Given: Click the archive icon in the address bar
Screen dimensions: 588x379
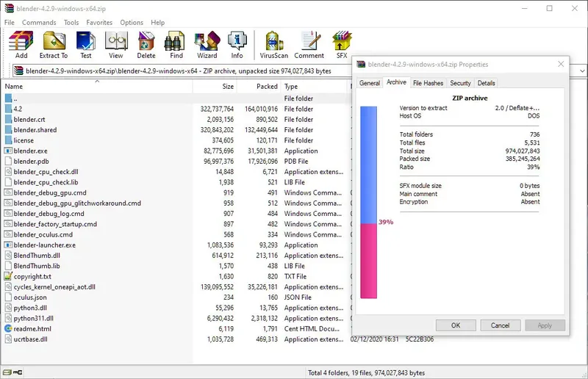Looking at the screenshot, I should [x=18, y=71].
